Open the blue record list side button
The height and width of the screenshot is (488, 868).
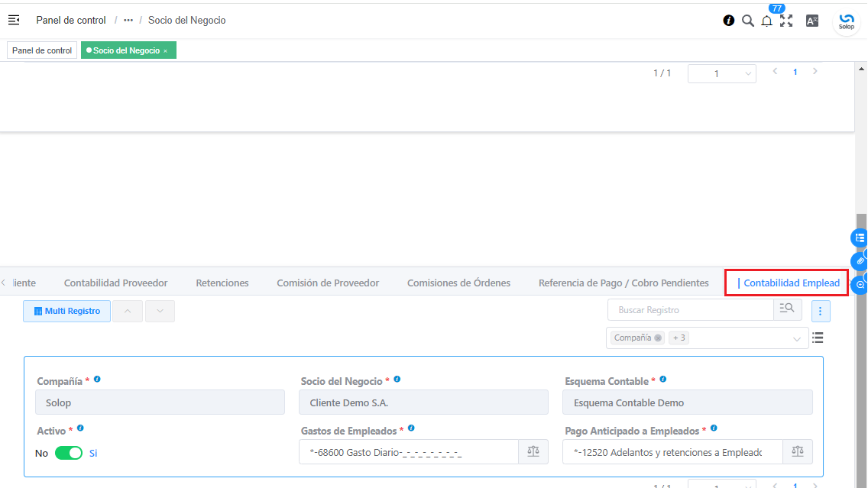pos(859,238)
